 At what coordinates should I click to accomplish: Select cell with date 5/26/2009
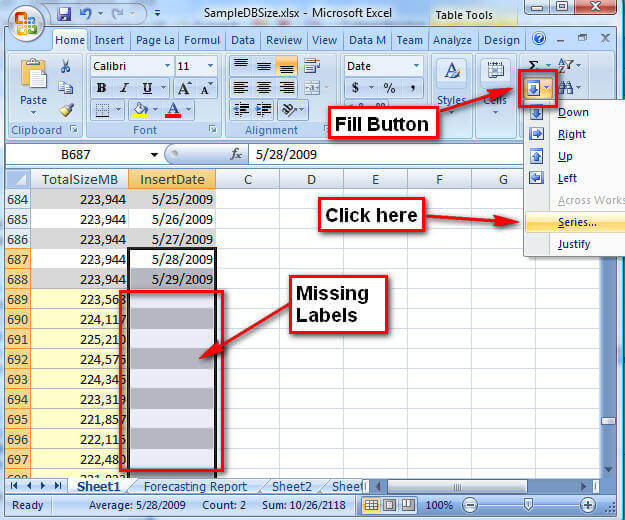[172, 219]
